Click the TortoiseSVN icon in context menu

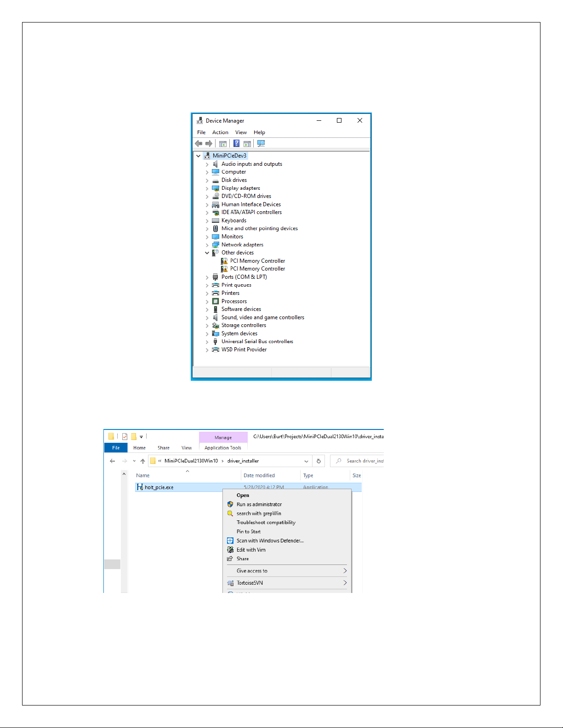click(230, 583)
